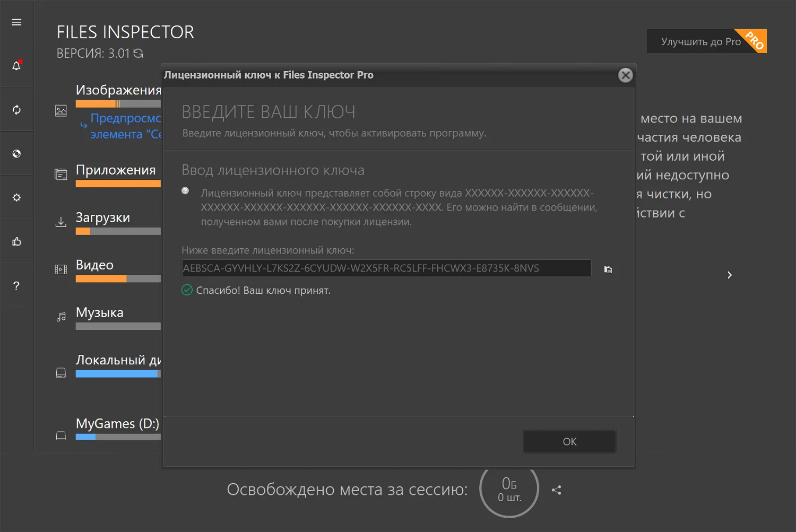Close the license key dialog
This screenshot has width=796, height=532.
point(626,75)
